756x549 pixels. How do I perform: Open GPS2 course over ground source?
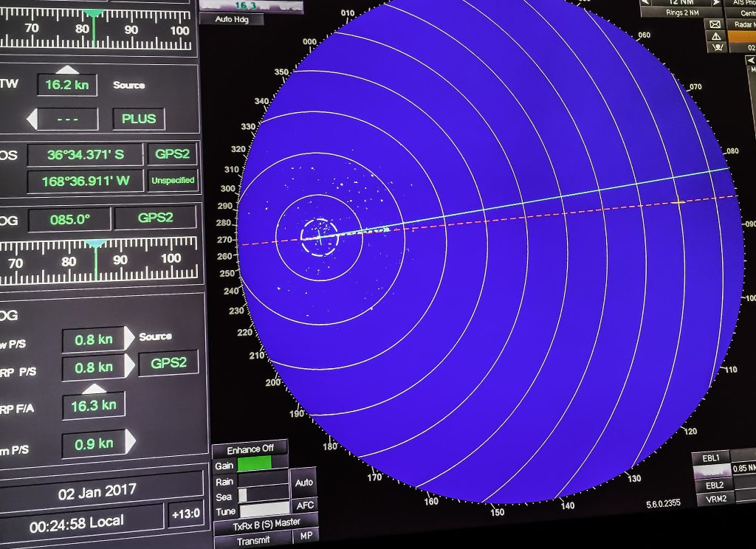155,218
